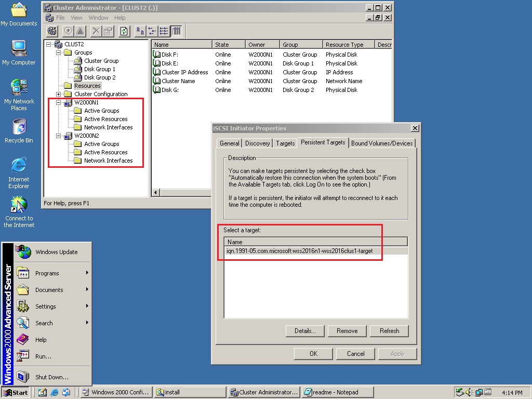
Task: Click the Remove button
Action: pos(347,331)
